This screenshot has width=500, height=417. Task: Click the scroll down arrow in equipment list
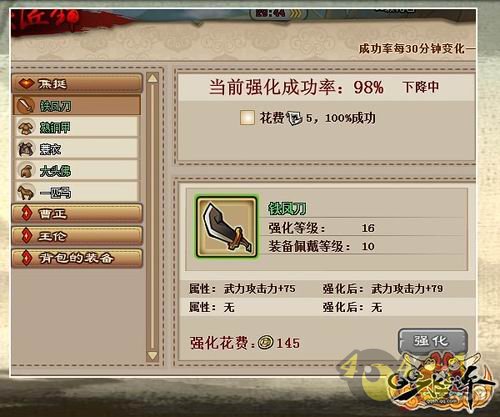[152, 355]
